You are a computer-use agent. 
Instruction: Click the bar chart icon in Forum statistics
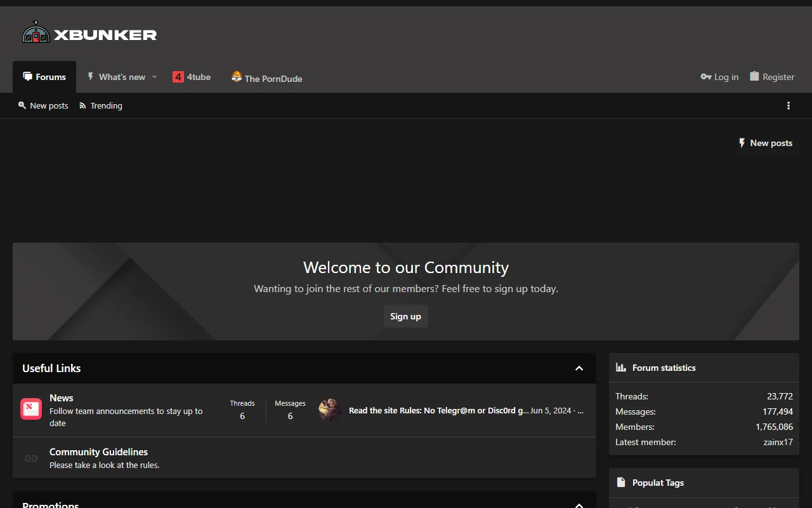620,367
